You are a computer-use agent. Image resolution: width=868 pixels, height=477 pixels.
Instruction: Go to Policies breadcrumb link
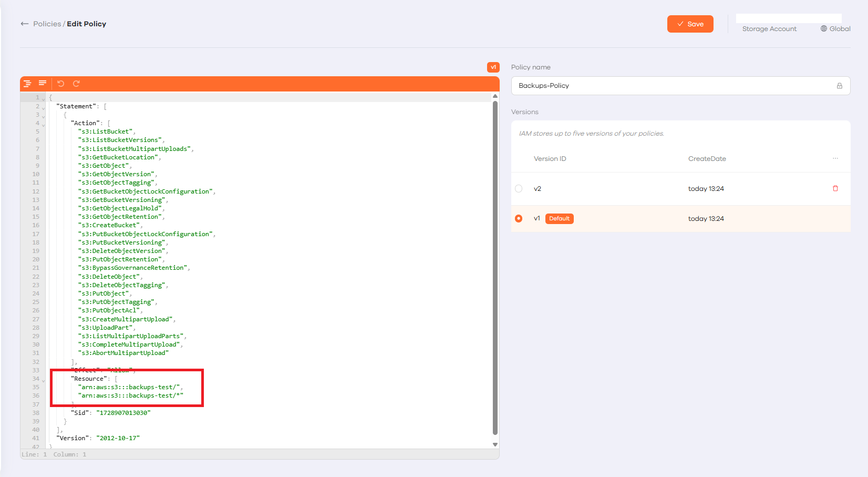tap(47, 24)
